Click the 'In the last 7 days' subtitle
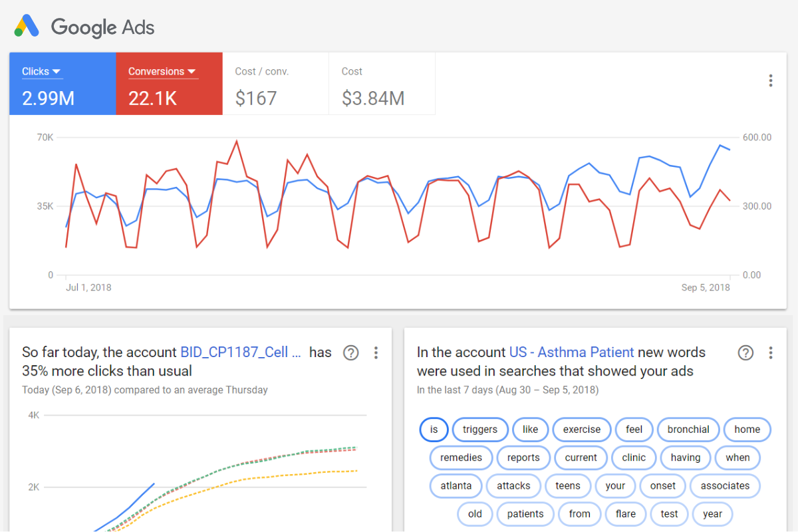This screenshot has width=798, height=532. pos(507,390)
